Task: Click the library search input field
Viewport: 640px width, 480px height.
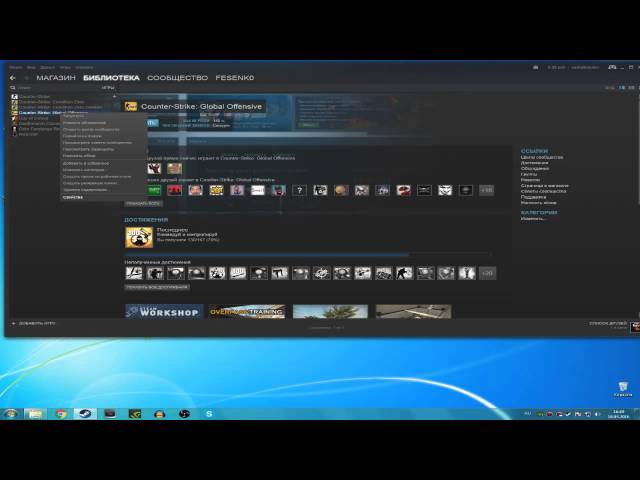Action: (57, 87)
